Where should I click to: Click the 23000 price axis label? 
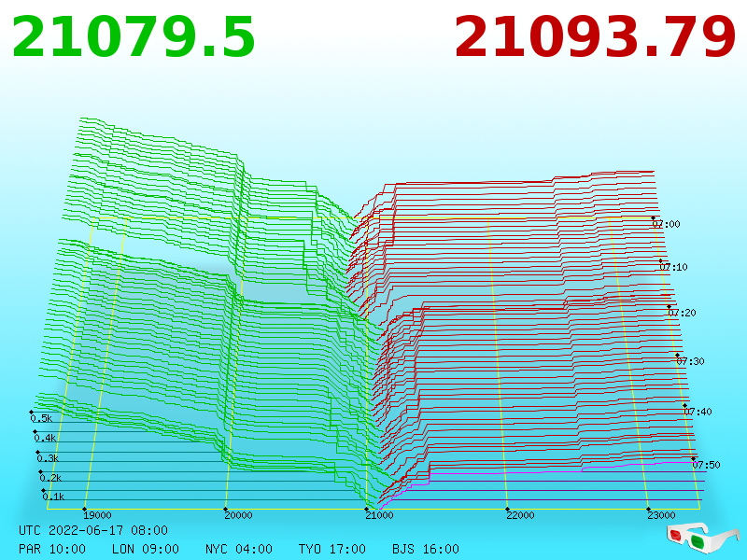click(x=661, y=515)
